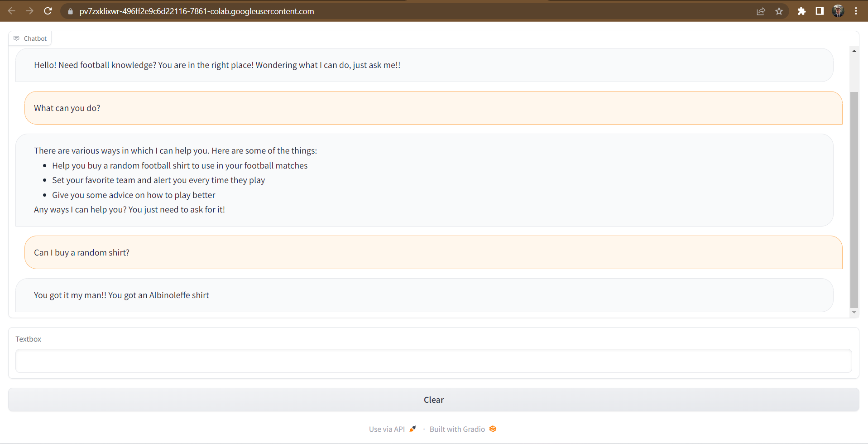This screenshot has width=868, height=444.
Task: Click the share icon in the browser toolbar
Action: 761,11
